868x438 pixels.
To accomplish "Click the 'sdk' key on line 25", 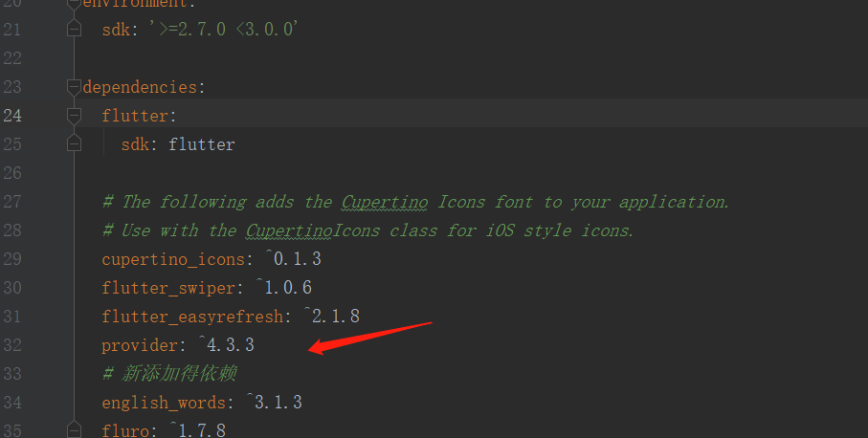I will 135,145.
